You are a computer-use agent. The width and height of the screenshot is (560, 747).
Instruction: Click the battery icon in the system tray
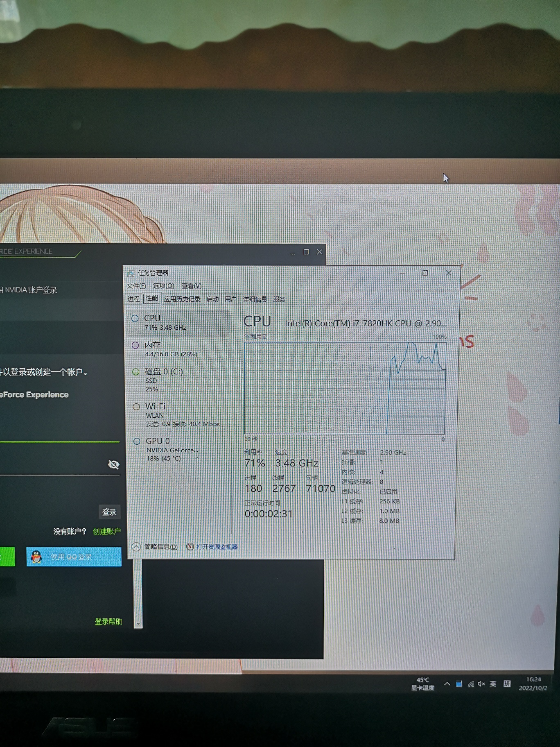pyautogui.click(x=459, y=684)
